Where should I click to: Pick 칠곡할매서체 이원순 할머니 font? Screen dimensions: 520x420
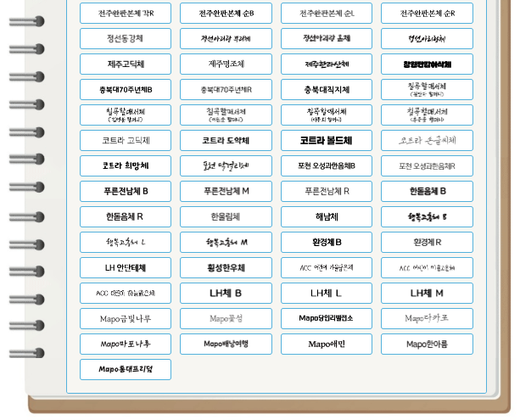click(226, 115)
